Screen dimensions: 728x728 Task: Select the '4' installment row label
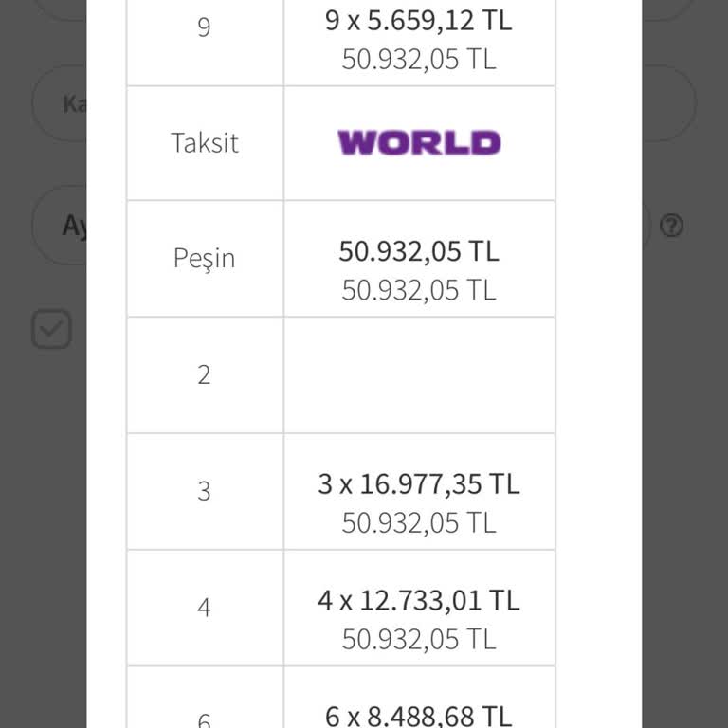(x=205, y=608)
